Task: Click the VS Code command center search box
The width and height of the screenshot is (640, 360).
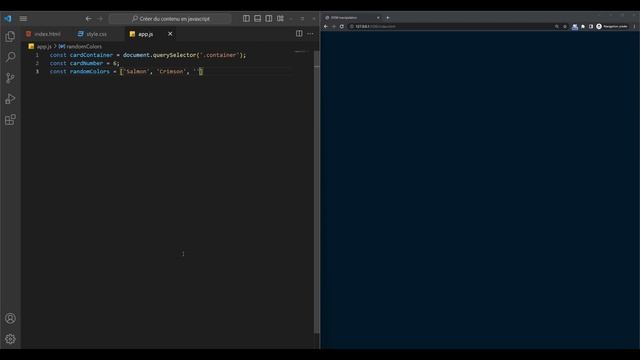Action: 170,19
